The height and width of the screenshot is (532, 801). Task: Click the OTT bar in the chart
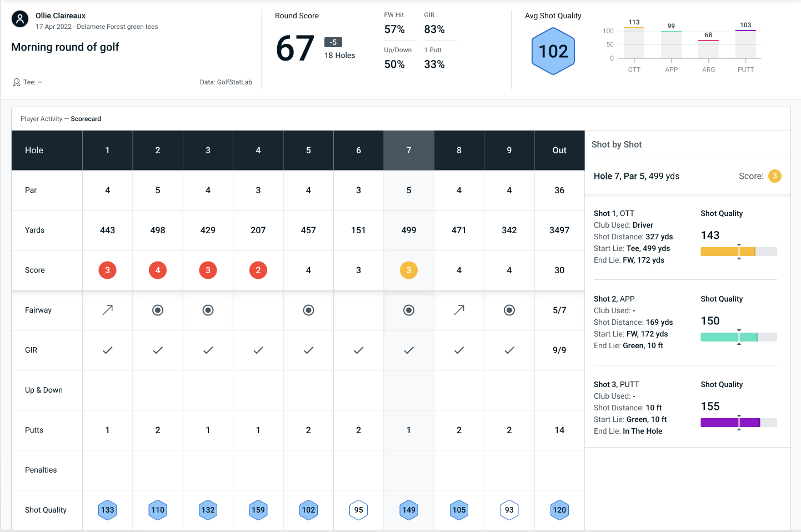pyautogui.click(x=634, y=43)
